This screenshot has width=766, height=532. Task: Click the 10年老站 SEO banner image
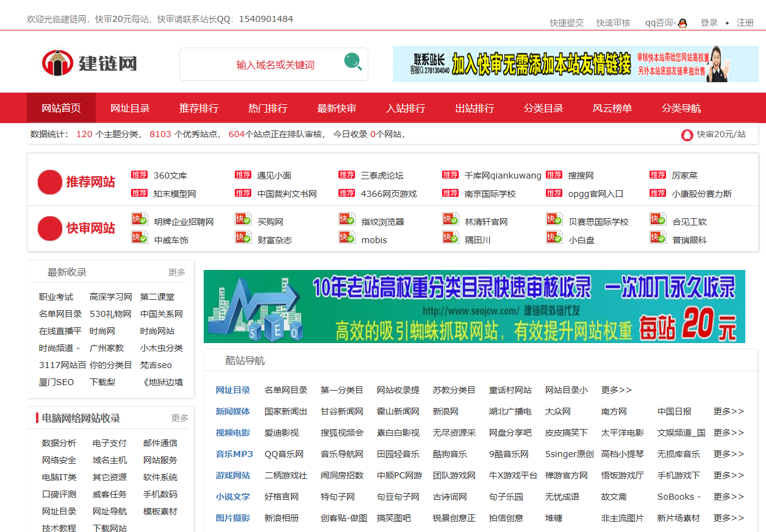point(474,307)
